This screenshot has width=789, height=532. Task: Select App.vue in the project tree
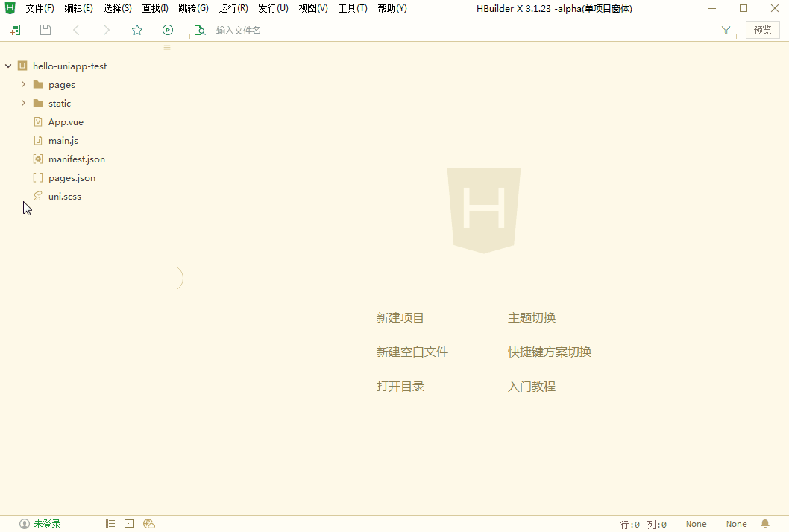click(66, 121)
